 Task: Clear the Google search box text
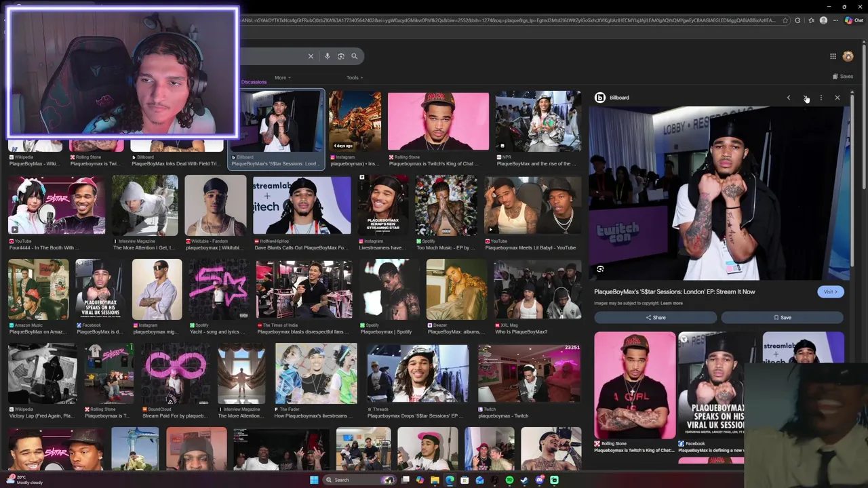point(311,56)
